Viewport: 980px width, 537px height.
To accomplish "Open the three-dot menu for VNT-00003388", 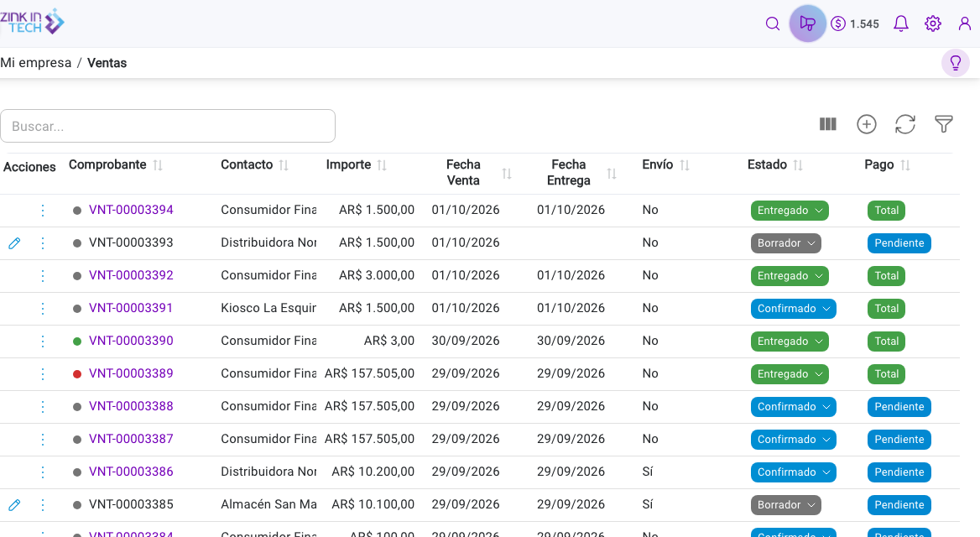I will [43, 406].
